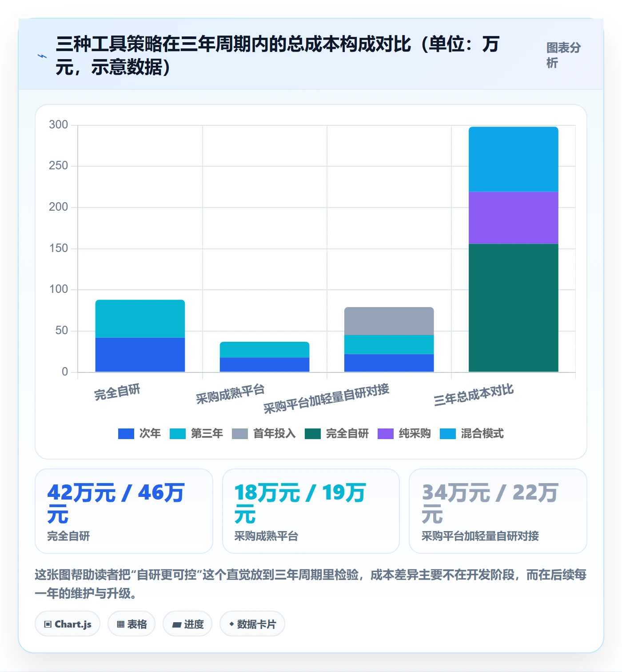Toggle the 完全自研 legend item

(337, 433)
